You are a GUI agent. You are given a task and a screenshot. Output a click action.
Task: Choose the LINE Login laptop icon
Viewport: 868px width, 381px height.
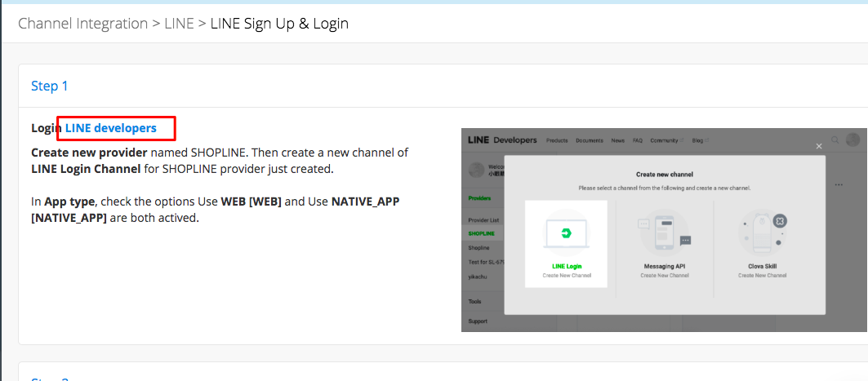pos(566,233)
